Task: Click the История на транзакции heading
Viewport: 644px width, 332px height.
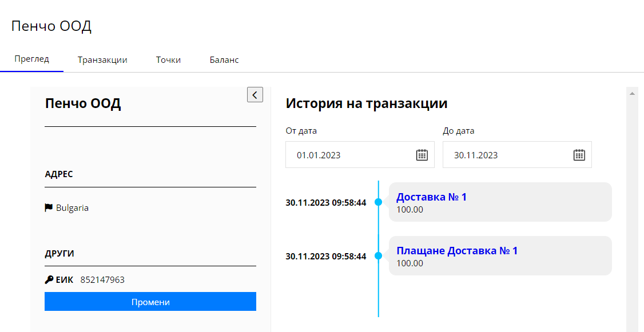Action: (x=367, y=103)
